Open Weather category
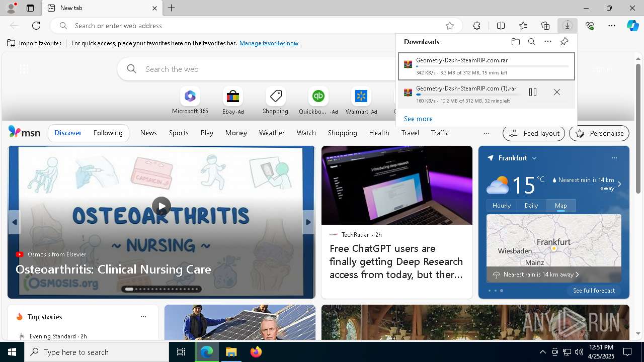This screenshot has width=644, height=362. coord(272,133)
